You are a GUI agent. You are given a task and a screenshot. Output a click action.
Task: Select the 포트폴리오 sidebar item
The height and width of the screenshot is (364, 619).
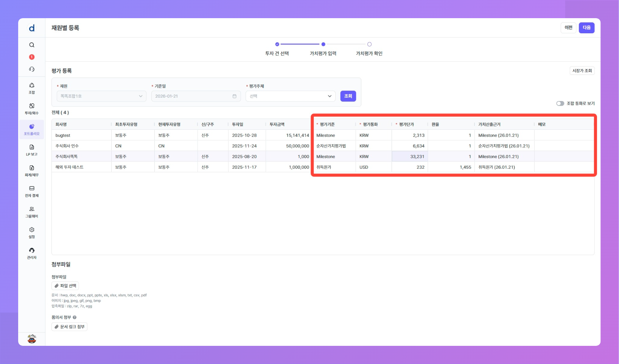tap(32, 130)
